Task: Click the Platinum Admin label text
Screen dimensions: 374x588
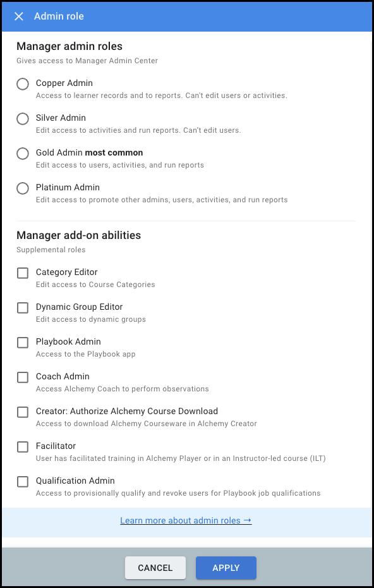Action: [x=67, y=187]
